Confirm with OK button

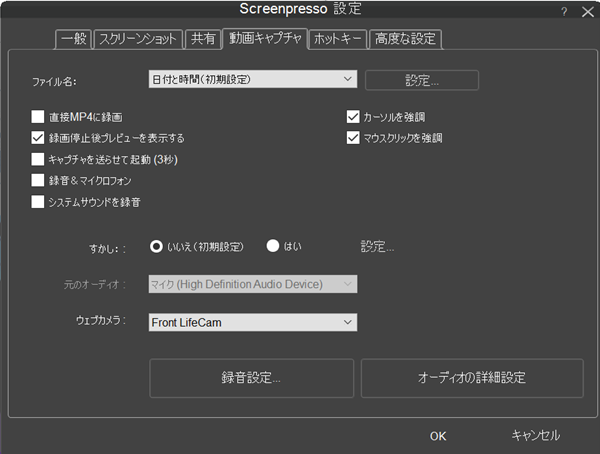pos(438,436)
